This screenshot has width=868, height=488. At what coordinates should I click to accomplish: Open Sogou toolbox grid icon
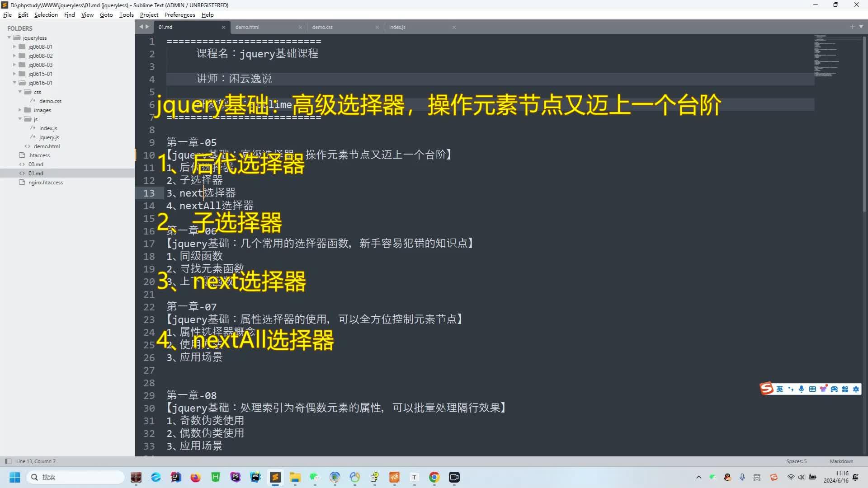click(x=845, y=389)
